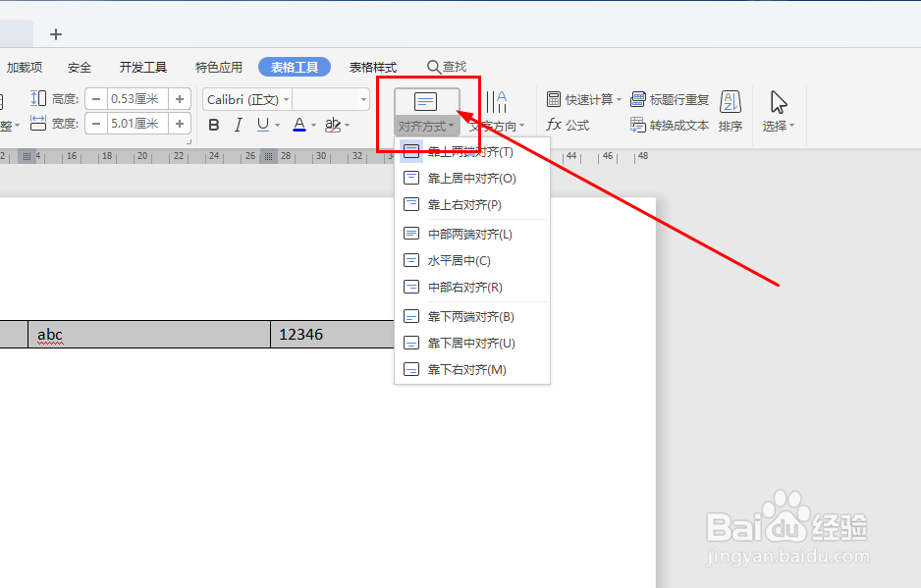Enable 标题行重复 header row repeat
The image size is (921, 588).
tap(670, 99)
